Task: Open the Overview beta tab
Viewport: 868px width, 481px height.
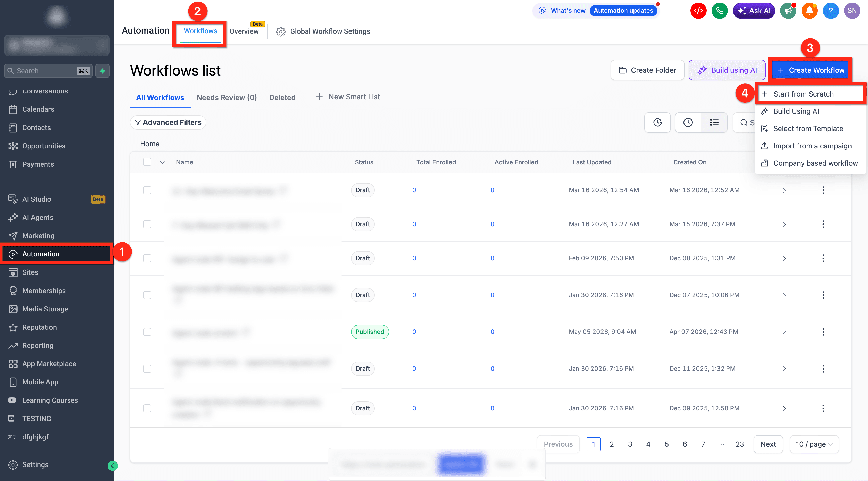Action: tap(244, 31)
